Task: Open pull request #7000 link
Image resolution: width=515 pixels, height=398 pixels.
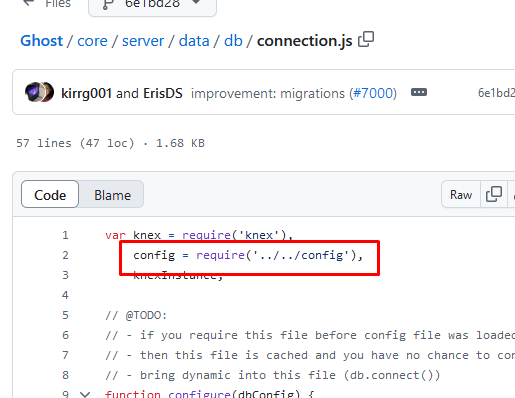Action: 373,93
